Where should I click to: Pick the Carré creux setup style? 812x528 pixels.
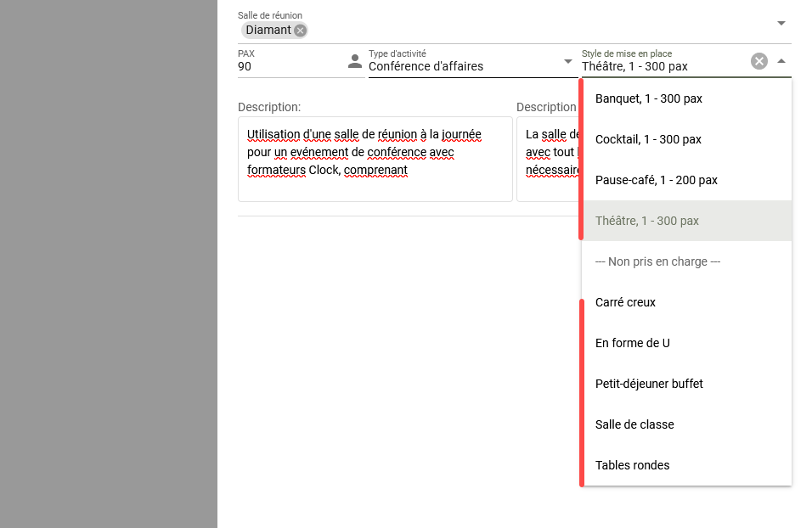click(x=686, y=302)
